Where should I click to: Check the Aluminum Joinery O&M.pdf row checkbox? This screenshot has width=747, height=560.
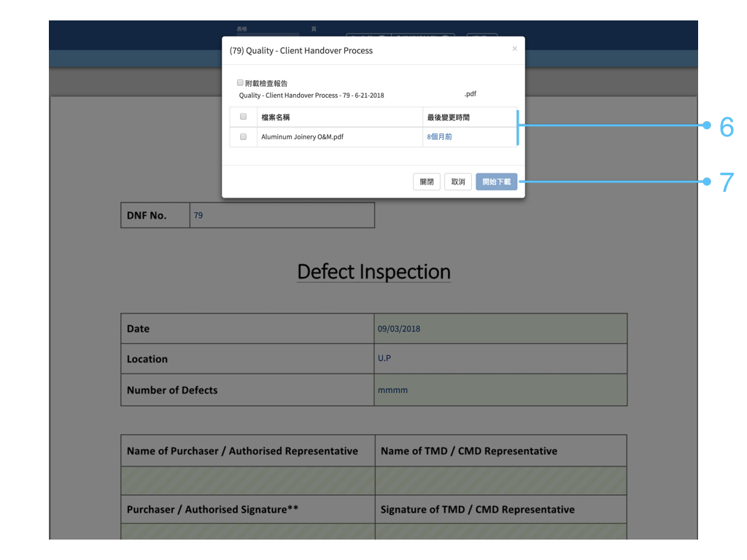244,136
